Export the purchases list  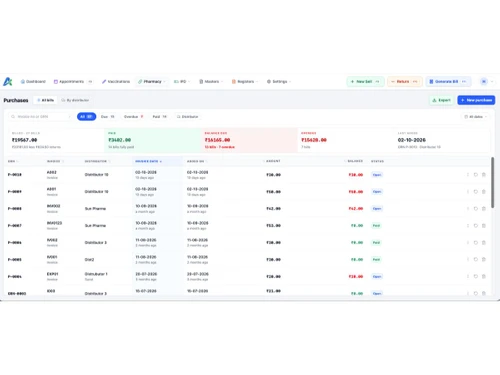click(x=441, y=100)
